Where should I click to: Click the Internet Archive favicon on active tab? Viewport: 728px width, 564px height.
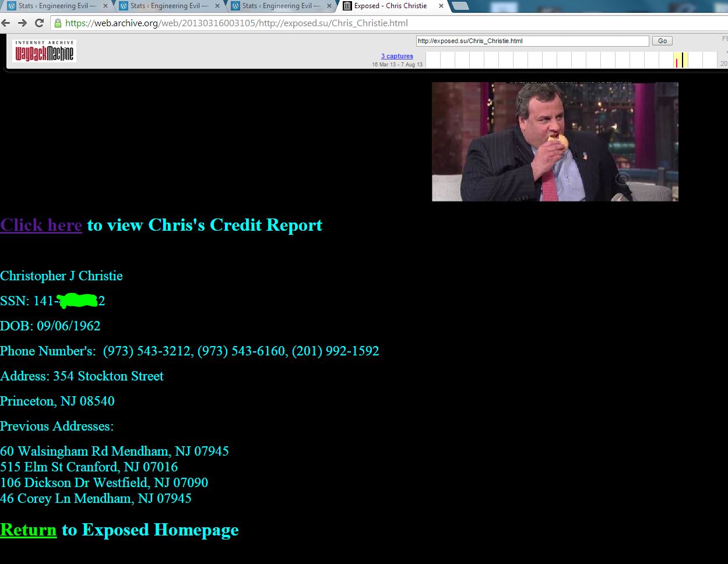pyautogui.click(x=347, y=6)
